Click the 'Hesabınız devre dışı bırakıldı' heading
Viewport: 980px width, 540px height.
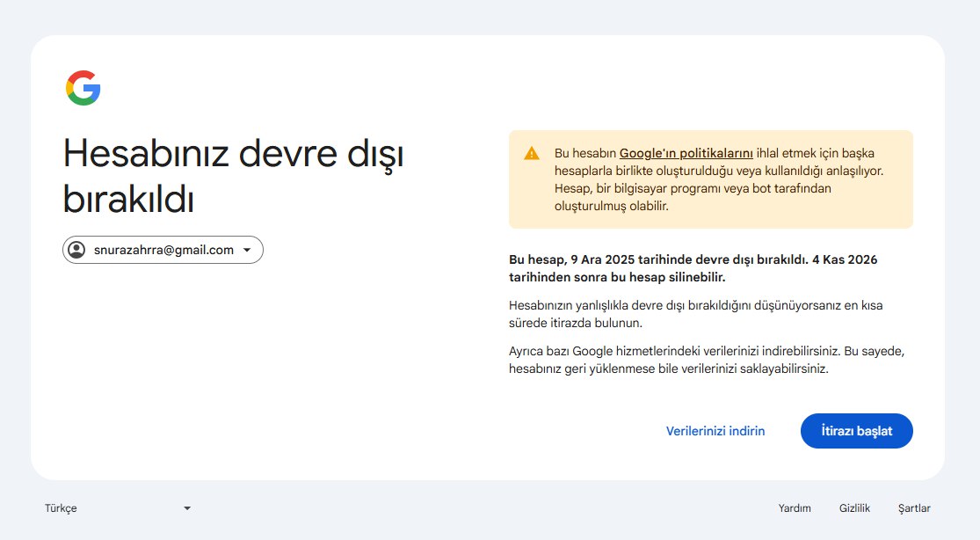point(233,176)
